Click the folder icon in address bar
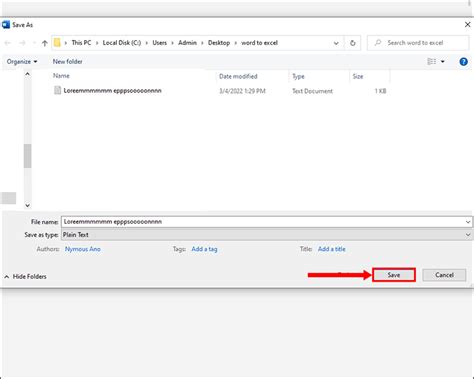 pos(57,43)
